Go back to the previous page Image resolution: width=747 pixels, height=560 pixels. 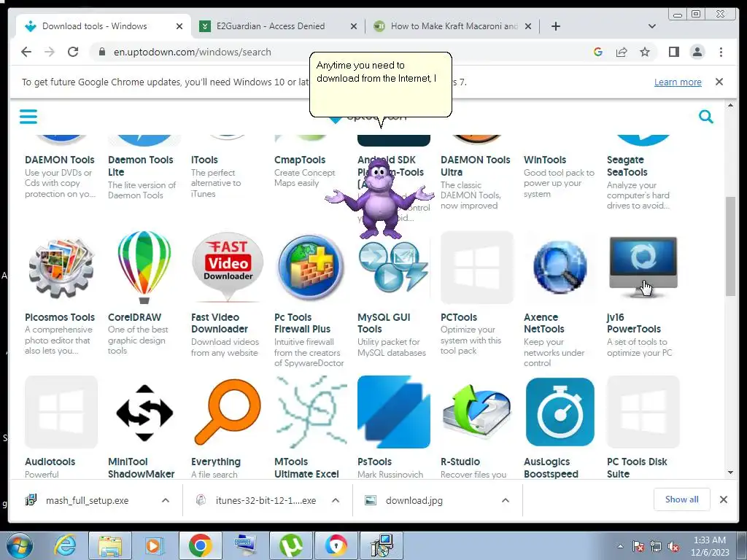coord(26,52)
